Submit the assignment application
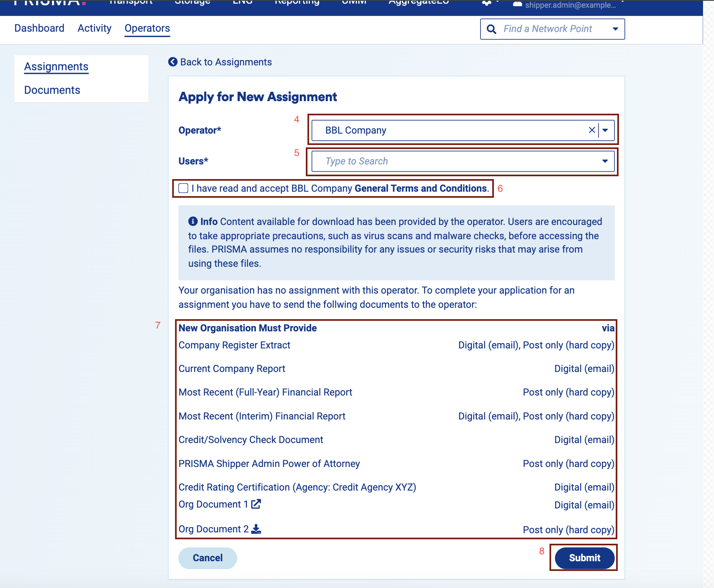 pyautogui.click(x=584, y=558)
